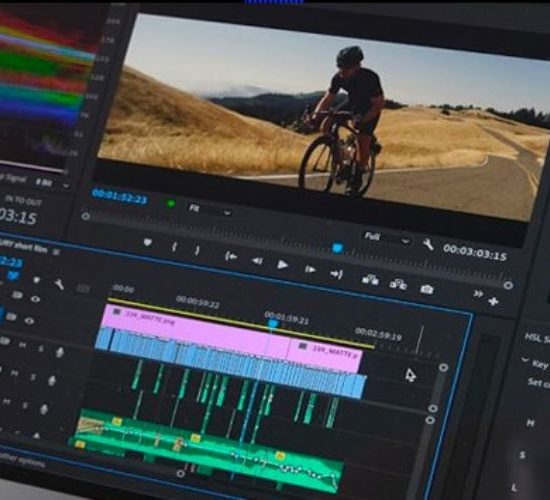Mute the second audio track
Viewport: 550px width, 500px height.
click(x=14, y=374)
